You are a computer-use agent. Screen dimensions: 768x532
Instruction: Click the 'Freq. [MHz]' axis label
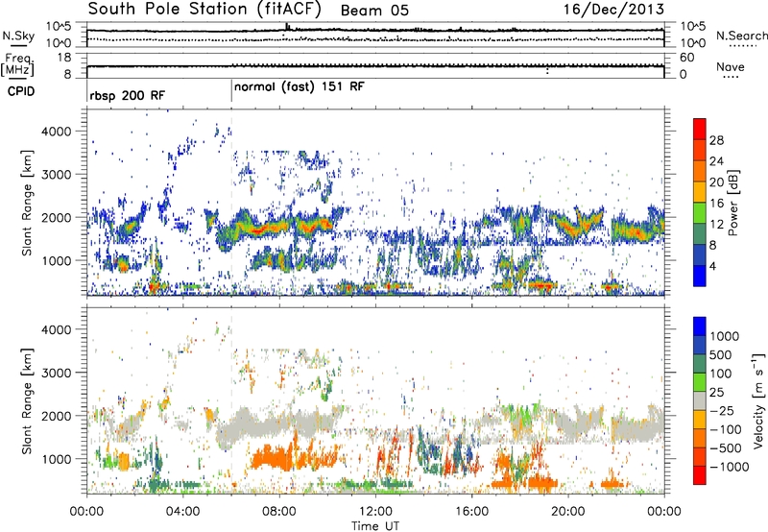17,64
